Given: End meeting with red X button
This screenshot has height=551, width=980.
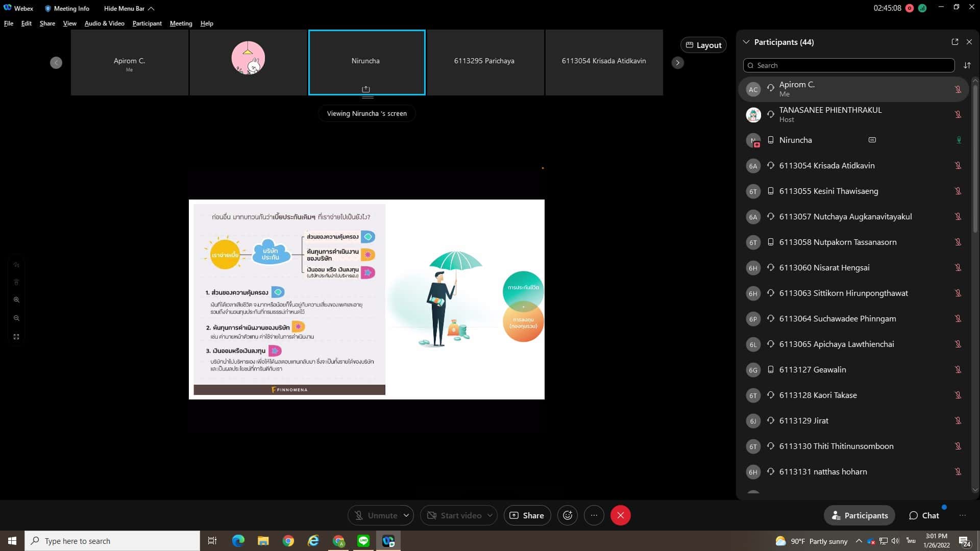Looking at the screenshot, I should click(x=620, y=515).
